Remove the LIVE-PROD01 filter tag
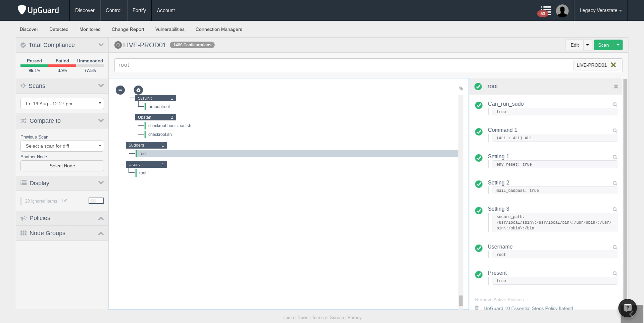 [613, 65]
